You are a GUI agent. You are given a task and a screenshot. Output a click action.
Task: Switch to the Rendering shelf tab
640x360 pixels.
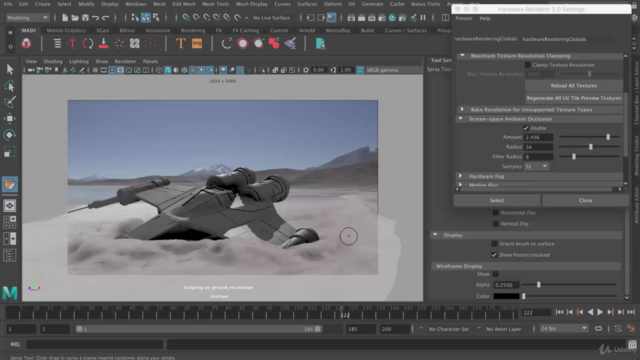pyautogui.click(x=193, y=31)
